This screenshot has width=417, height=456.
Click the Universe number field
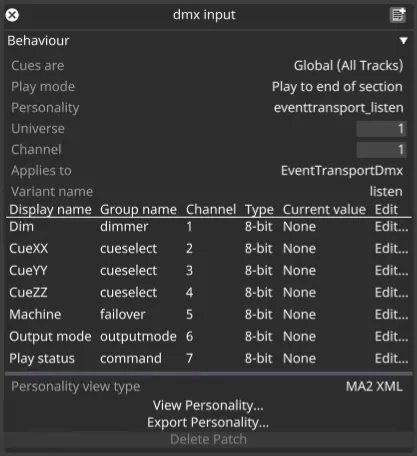381,129
